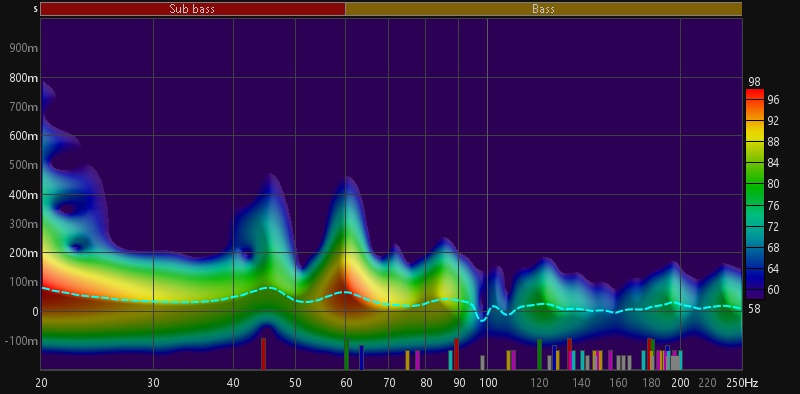The image size is (800, 394).
Task: Click the red top of the colour scale
Action: tap(755, 95)
